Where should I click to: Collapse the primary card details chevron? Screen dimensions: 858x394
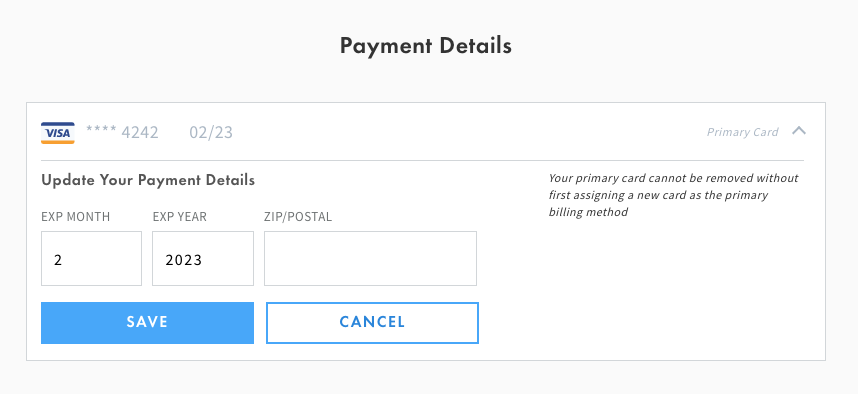point(799,131)
